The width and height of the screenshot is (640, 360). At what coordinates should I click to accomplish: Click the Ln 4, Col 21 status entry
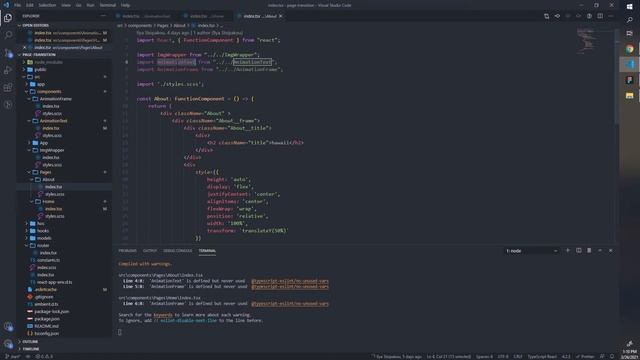[x=449, y=357]
